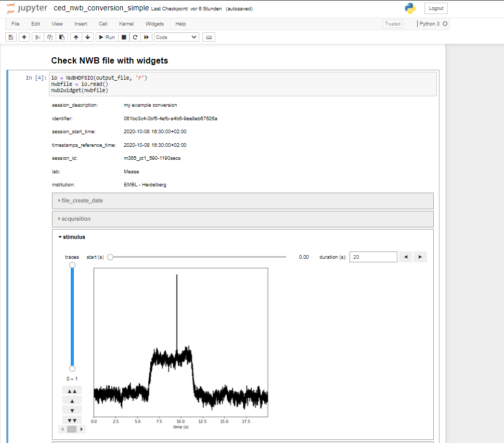
Task: Step the time window backward left arrow
Action: (406, 257)
